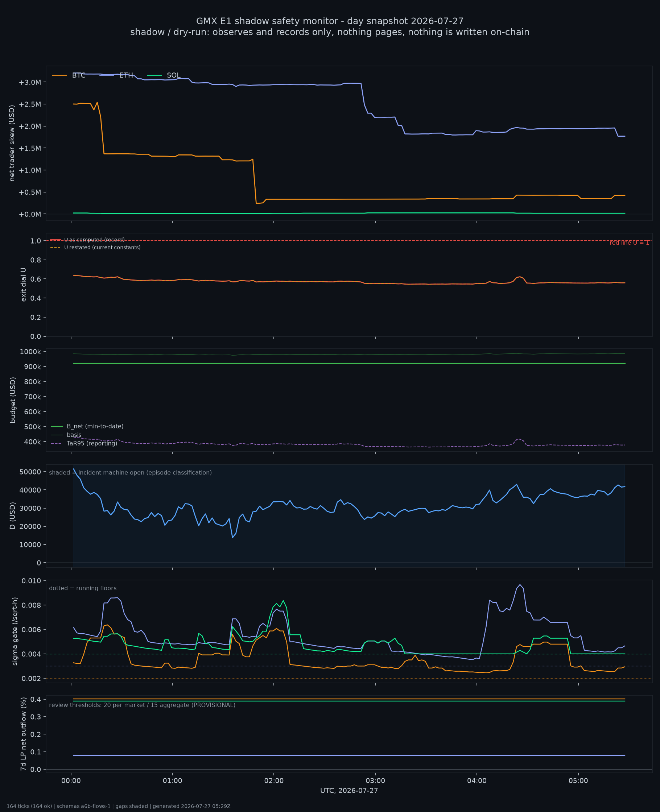
Task: Click the green SOL legend line swatch
Action: (x=154, y=75)
